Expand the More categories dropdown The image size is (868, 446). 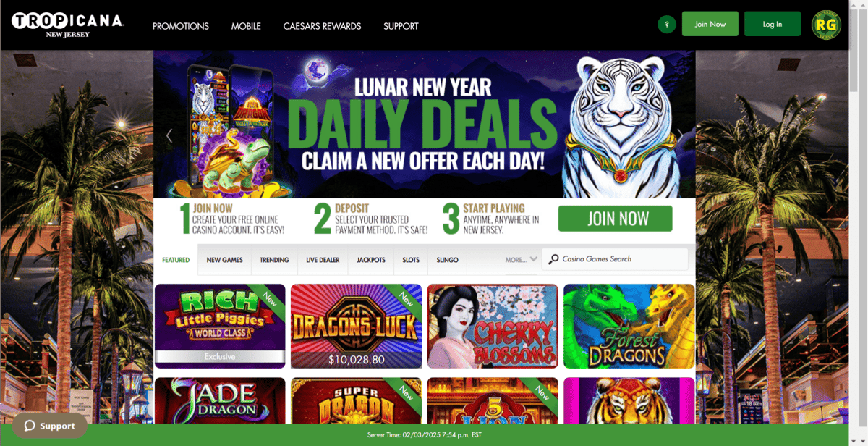[521, 259]
